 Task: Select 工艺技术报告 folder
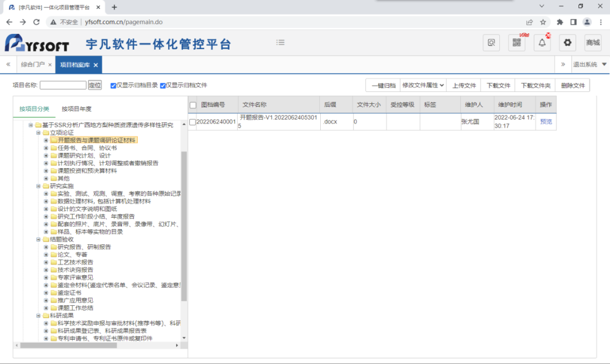click(x=75, y=262)
